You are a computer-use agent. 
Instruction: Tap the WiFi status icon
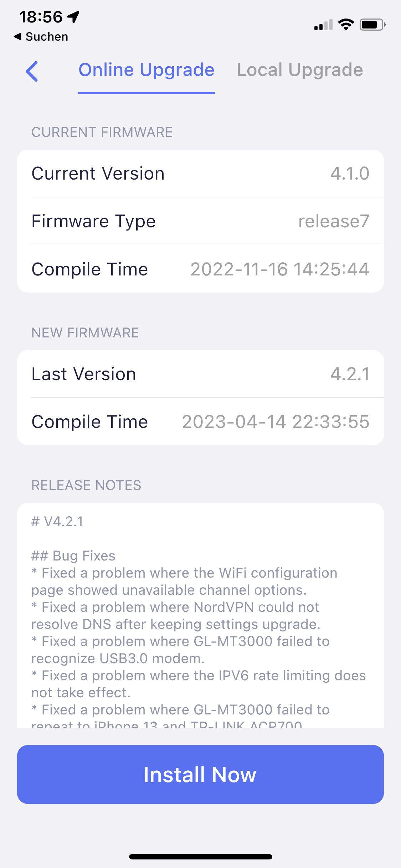click(346, 25)
